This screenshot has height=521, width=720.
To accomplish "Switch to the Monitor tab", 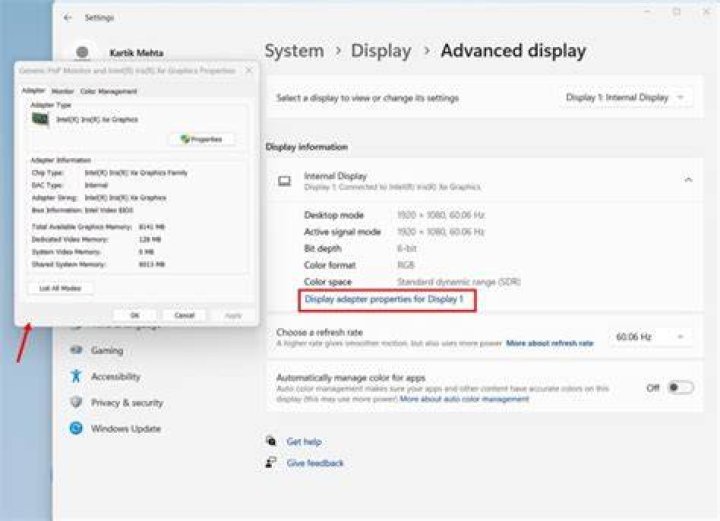I will pyautogui.click(x=62, y=91).
